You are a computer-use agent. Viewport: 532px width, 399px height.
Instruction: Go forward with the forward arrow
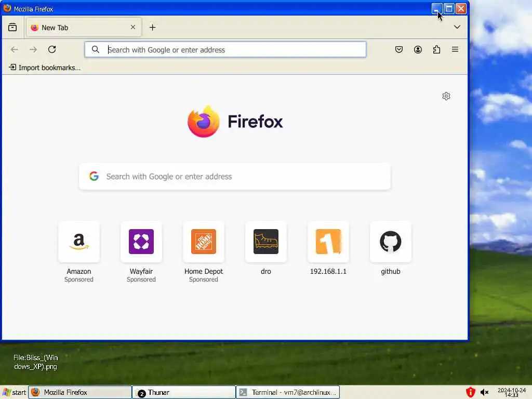[33, 49]
